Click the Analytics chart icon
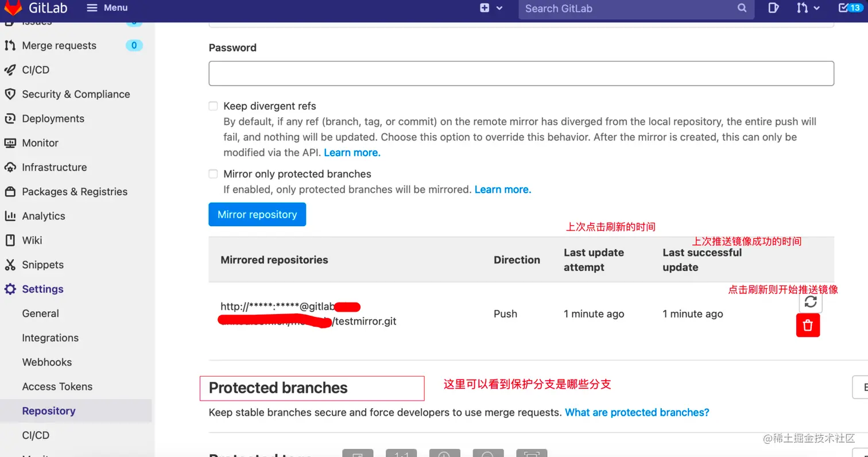Viewport: 868px width, 457px height. coord(10,216)
